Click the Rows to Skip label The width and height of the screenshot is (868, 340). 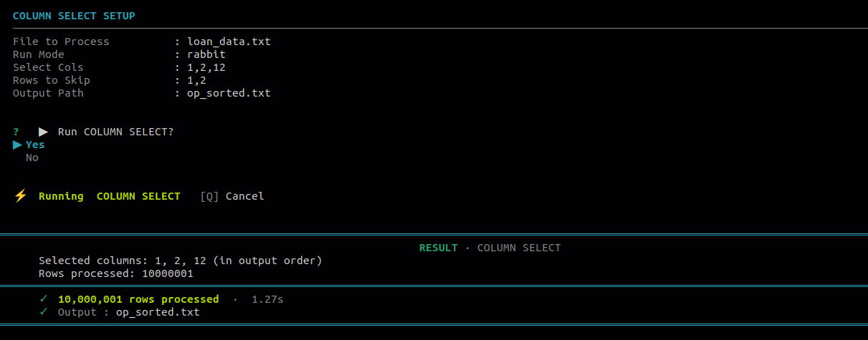point(52,80)
